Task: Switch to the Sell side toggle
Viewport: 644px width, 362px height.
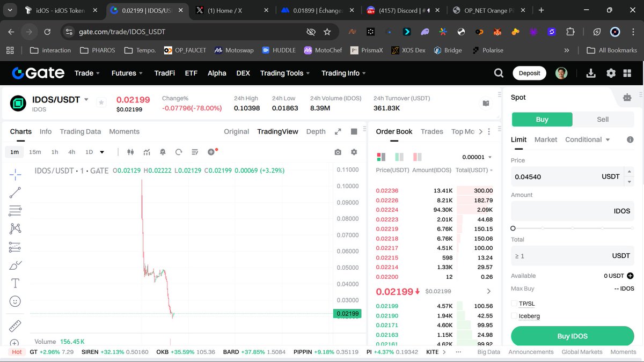Action: (603, 119)
